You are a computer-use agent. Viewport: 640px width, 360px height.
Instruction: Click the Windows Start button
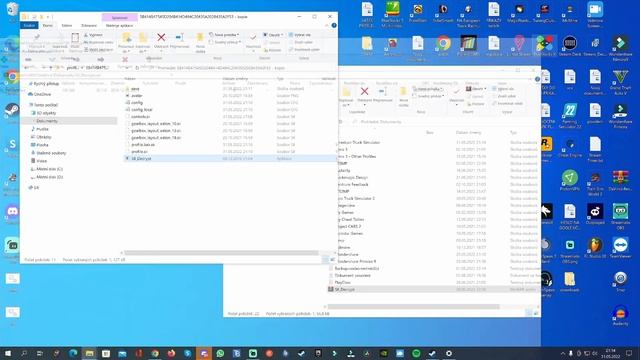point(8,353)
